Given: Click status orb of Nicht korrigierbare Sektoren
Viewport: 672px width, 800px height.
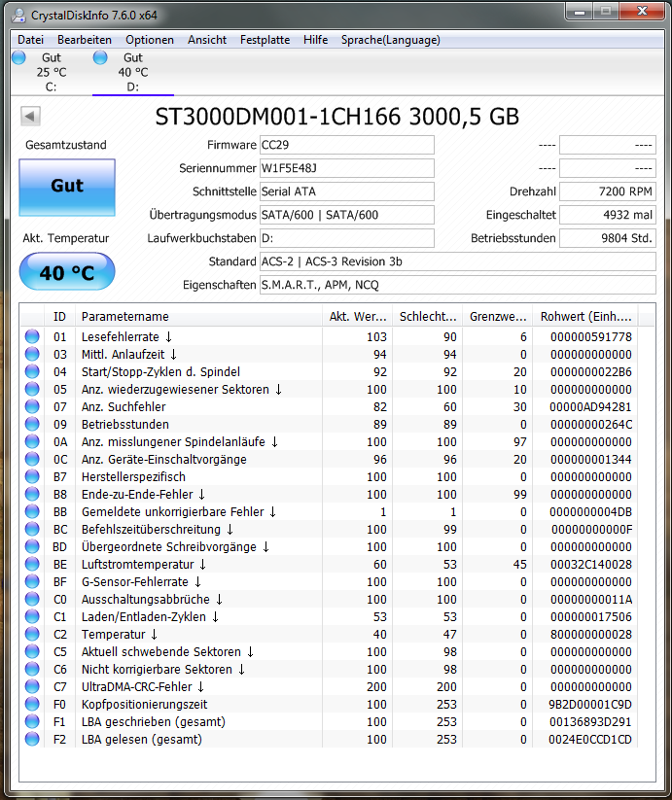Looking at the screenshot, I should pyautogui.click(x=32, y=670).
